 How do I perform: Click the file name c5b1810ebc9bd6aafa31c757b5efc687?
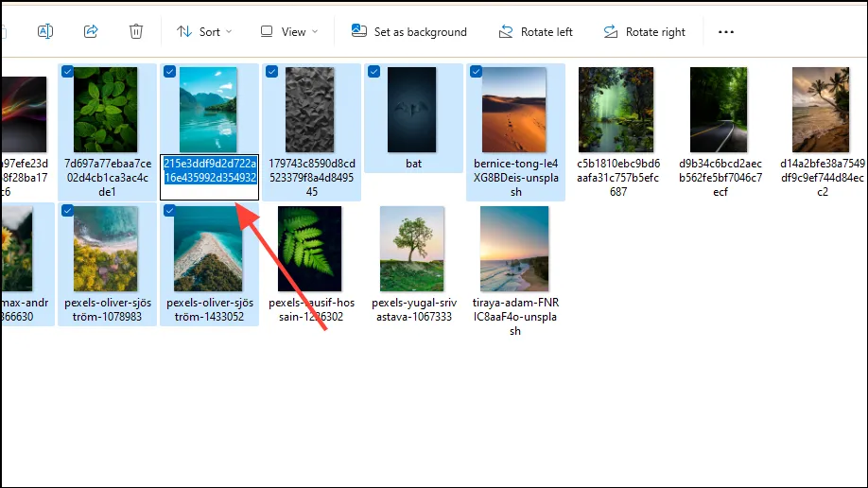click(x=618, y=178)
